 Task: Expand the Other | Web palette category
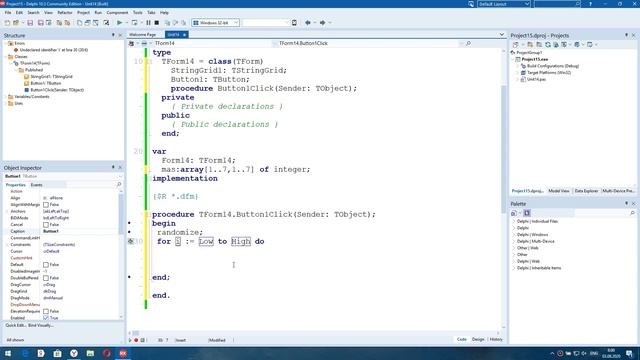tap(514, 248)
